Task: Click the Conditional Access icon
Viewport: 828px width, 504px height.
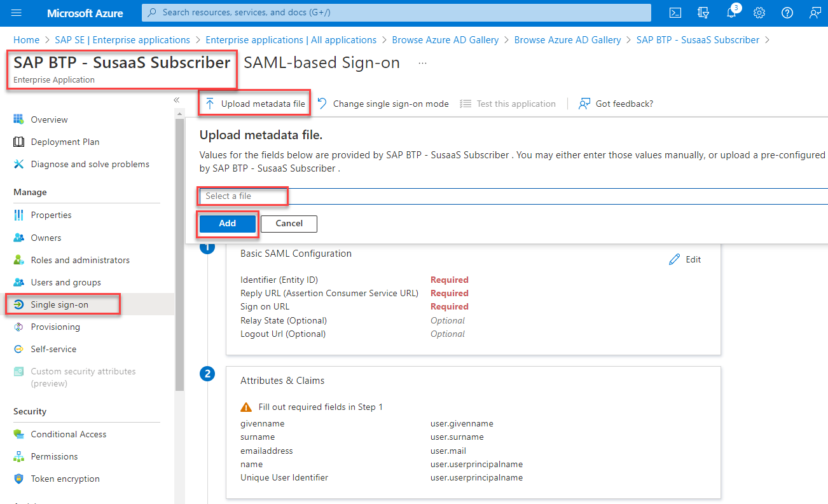Action: (x=18, y=434)
